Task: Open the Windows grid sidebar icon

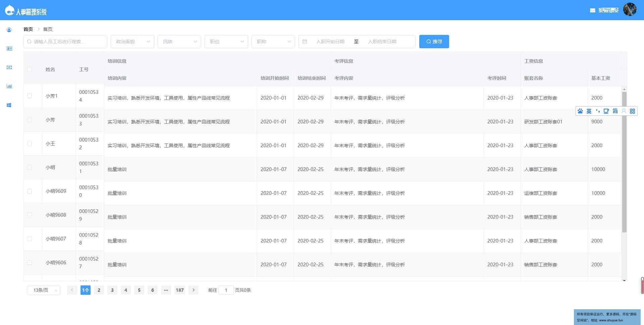Action: (x=9, y=105)
